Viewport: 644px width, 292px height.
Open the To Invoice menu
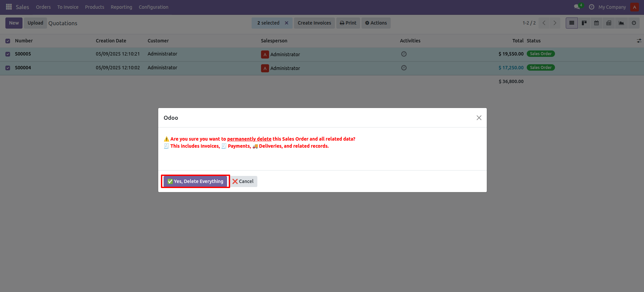click(x=68, y=7)
